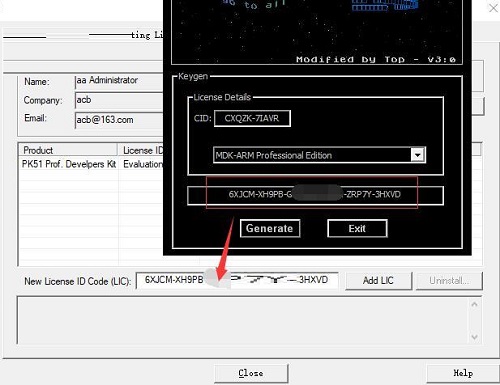Click the Email field with acb@163.com
Viewport: 500px width, 385px height.
click(119, 120)
